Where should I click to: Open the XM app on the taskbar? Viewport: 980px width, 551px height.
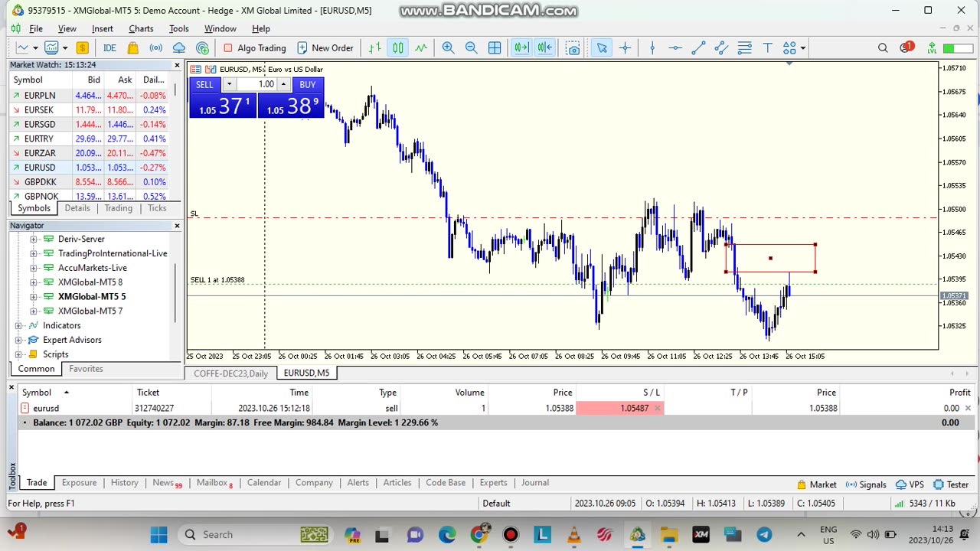pos(701,534)
